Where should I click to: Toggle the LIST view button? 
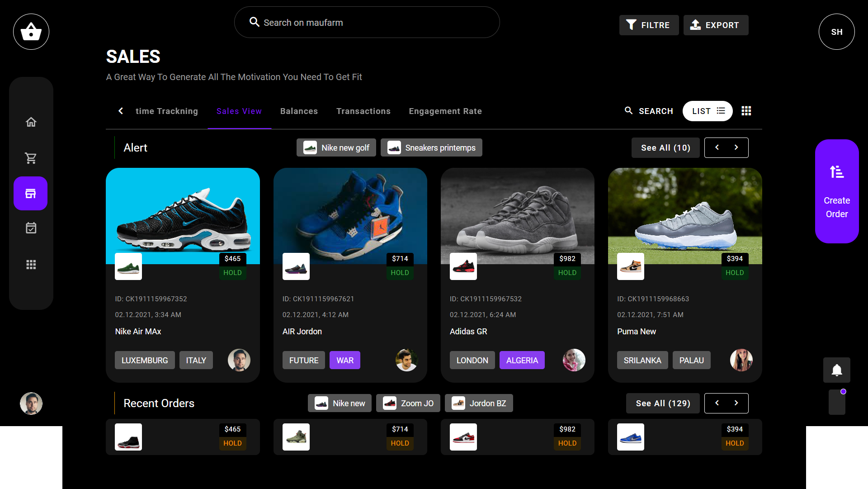707,111
